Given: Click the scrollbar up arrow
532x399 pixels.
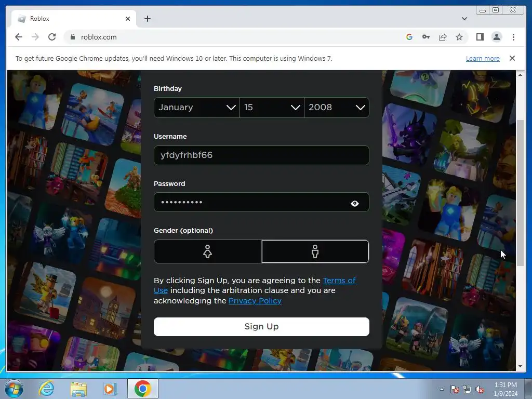Looking at the screenshot, I should pos(520,75).
